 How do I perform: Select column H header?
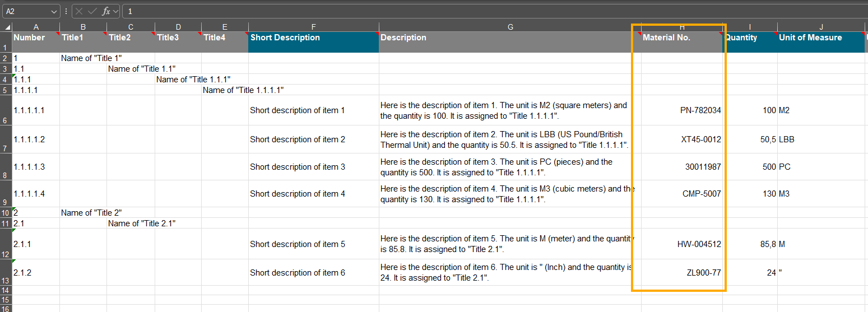(x=681, y=27)
